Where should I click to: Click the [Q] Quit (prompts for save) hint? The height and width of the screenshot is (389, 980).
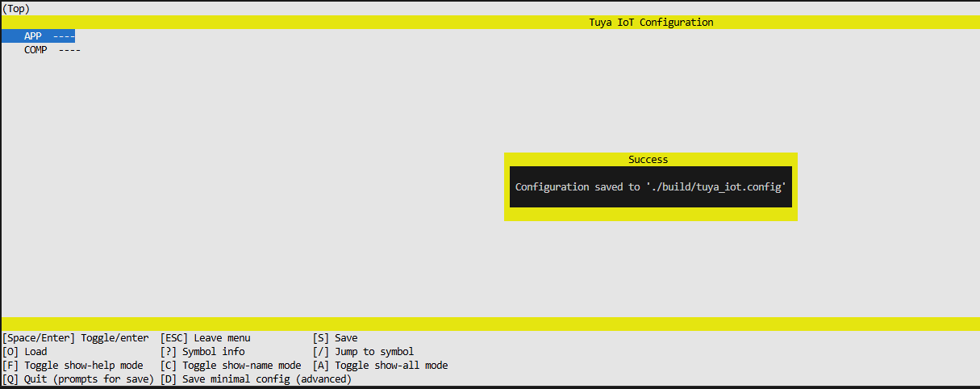click(x=78, y=379)
